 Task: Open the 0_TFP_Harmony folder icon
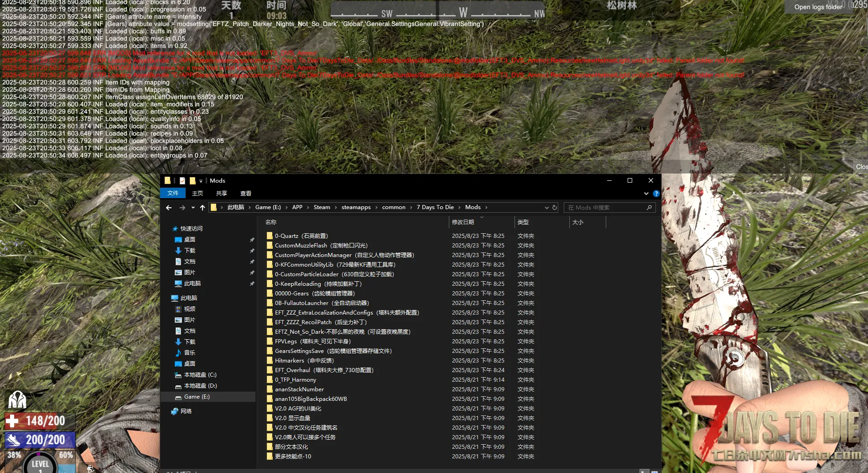(270, 380)
